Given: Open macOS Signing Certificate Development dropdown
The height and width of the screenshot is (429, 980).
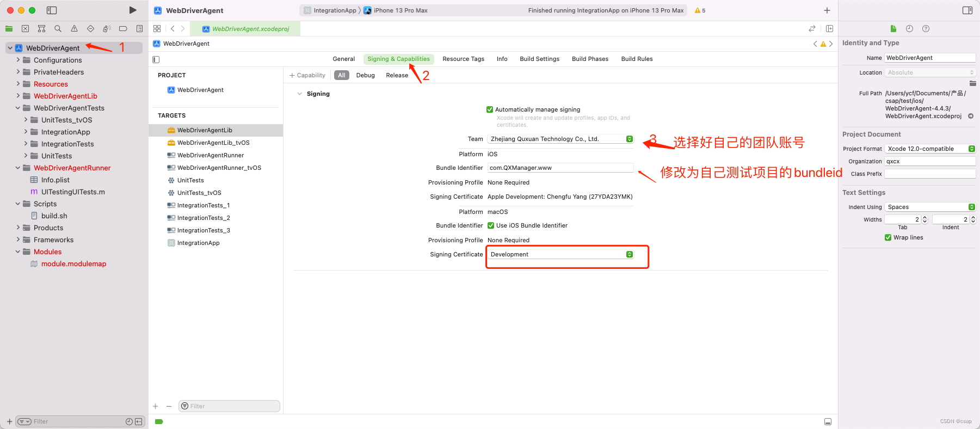Looking at the screenshot, I should (560, 254).
